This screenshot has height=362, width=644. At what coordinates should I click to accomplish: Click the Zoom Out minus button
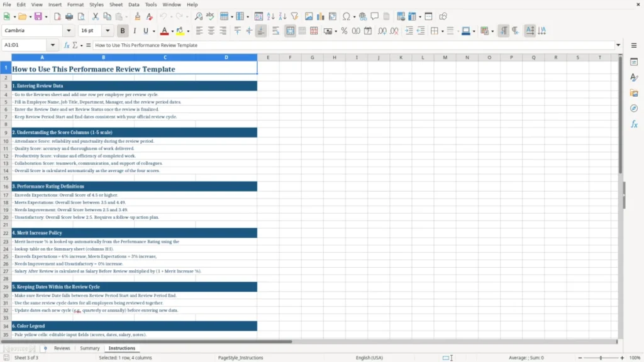click(580, 358)
